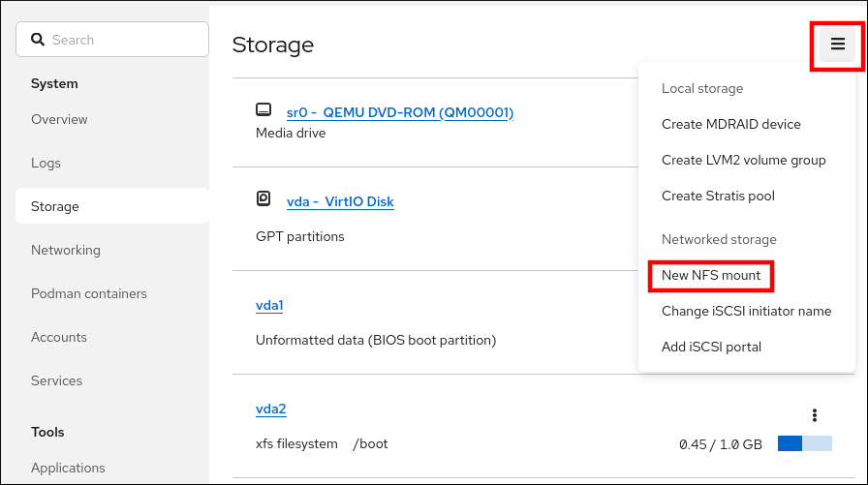Image resolution: width=868 pixels, height=485 pixels.
Task: Click the disk icon beside vda
Action: coord(263,199)
